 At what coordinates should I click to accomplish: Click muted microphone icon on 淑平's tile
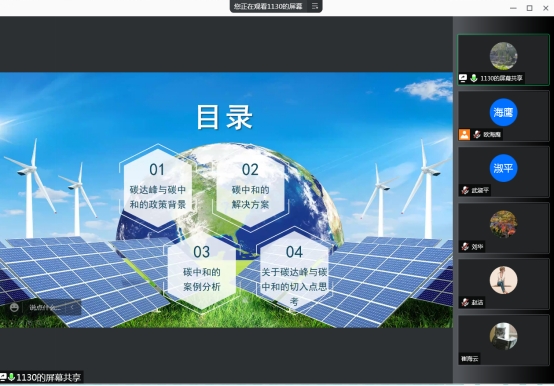coord(465,190)
